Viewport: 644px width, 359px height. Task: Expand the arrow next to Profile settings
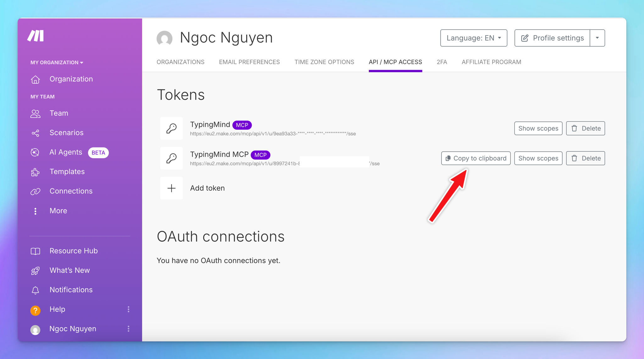click(597, 38)
